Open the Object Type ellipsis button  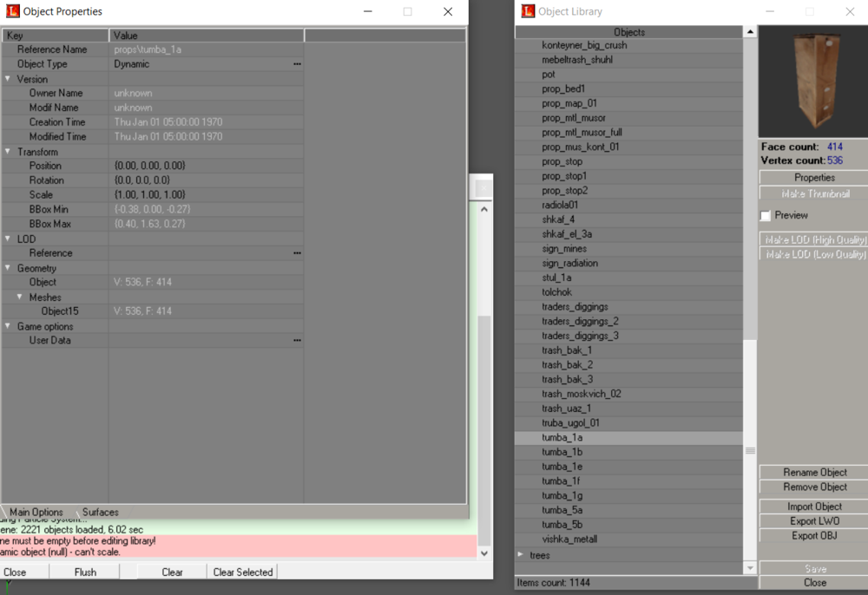tap(297, 64)
